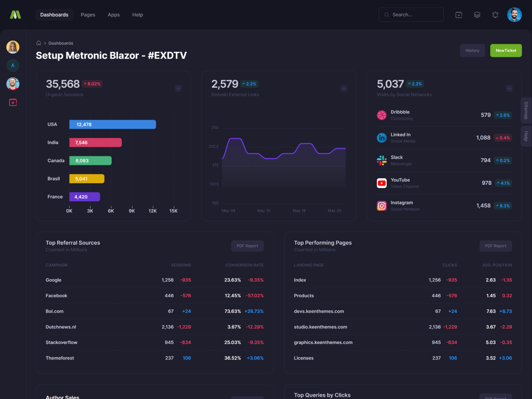Switch to the Sitemap side tab
This screenshot has width=532, height=399.
(526, 110)
